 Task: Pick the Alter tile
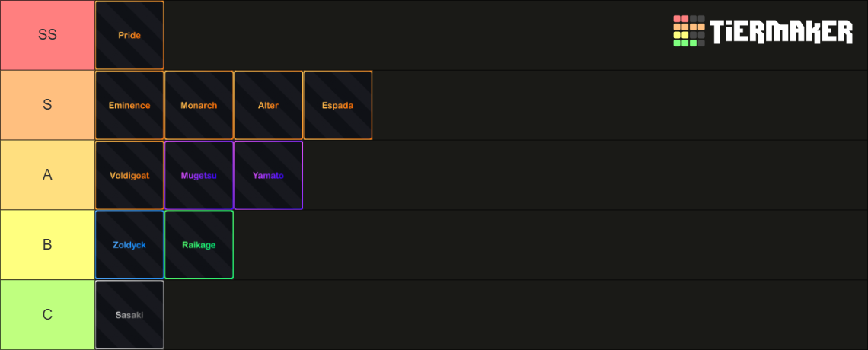[269, 105]
